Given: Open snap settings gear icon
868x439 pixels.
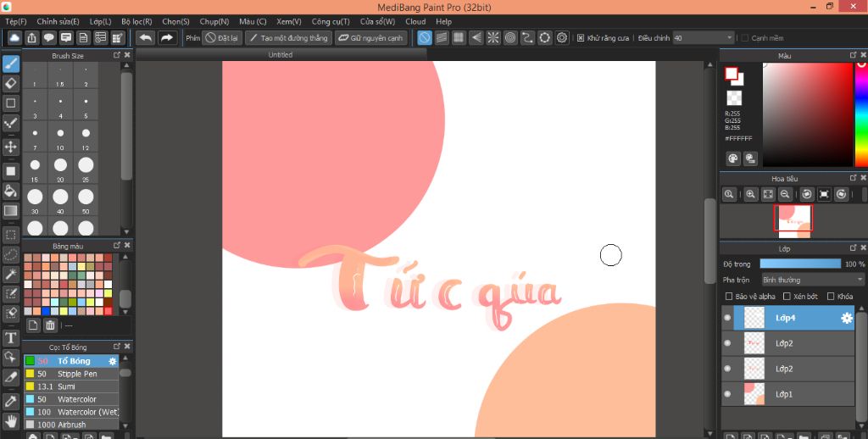Looking at the screenshot, I should point(562,37).
